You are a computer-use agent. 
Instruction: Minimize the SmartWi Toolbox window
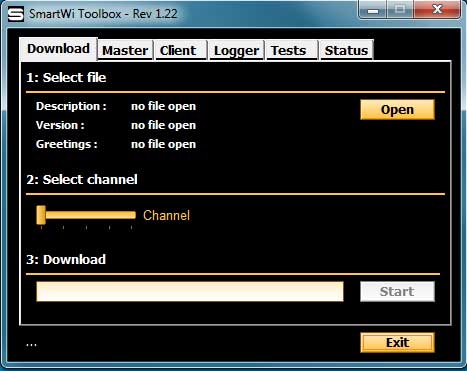[x=373, y=10]
